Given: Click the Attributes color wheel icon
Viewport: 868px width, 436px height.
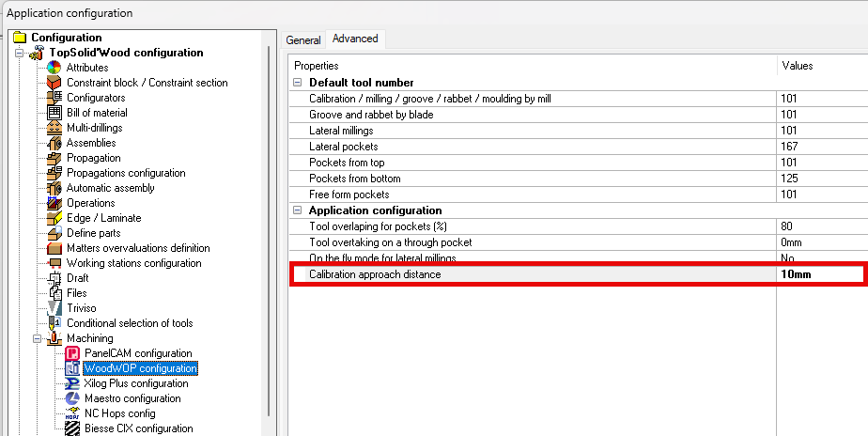Looking at the screenshot, I should coord(54,68).
